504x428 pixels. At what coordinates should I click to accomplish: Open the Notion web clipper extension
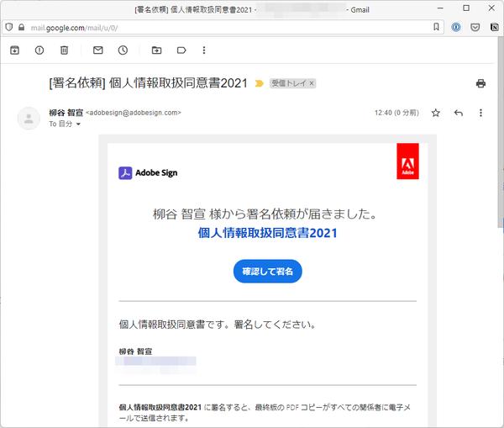[x=495, y=28]
